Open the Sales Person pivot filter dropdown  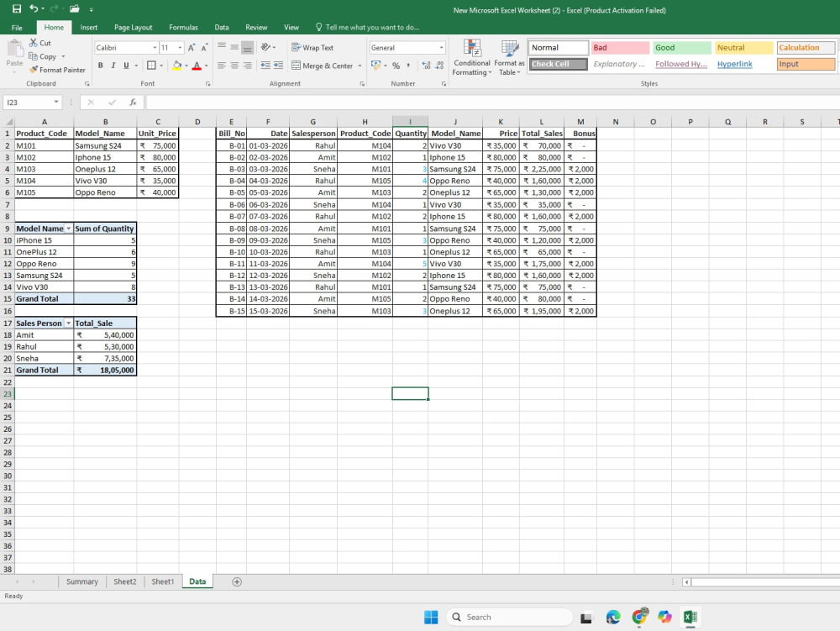pos(68,323)
